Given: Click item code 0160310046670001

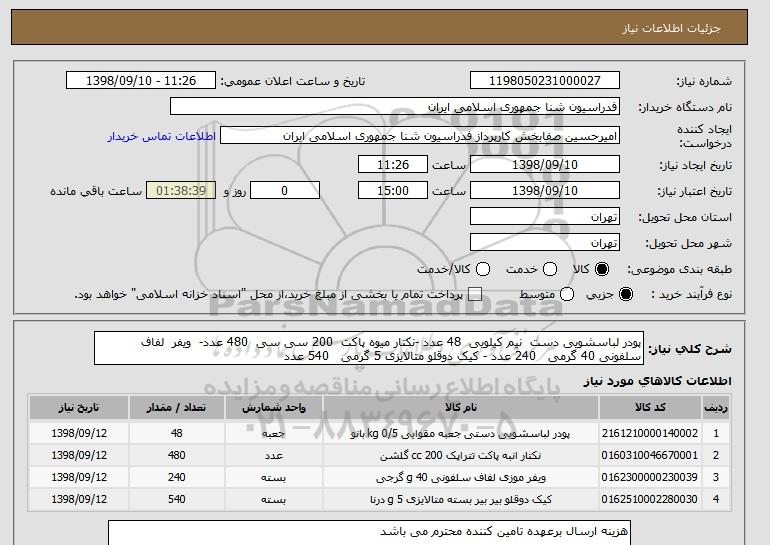Looking at the screenshot, I should (x=650, y=455).
